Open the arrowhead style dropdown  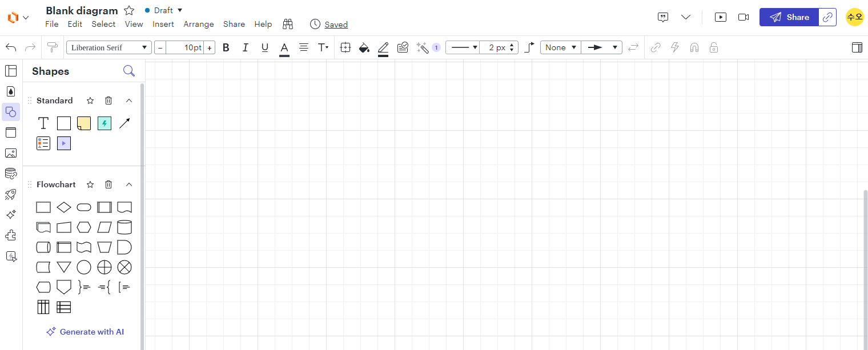(x=602, y=47)
